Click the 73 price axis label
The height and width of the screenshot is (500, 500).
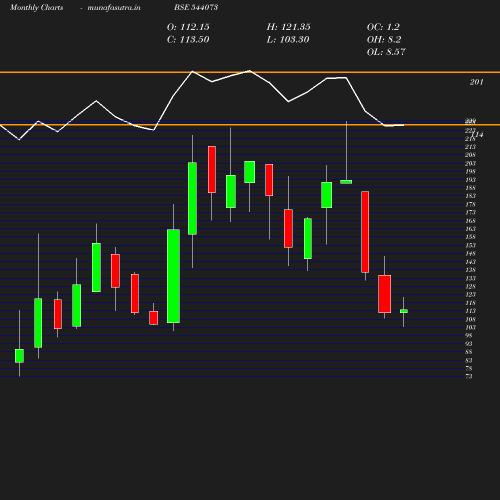point(469,376)
